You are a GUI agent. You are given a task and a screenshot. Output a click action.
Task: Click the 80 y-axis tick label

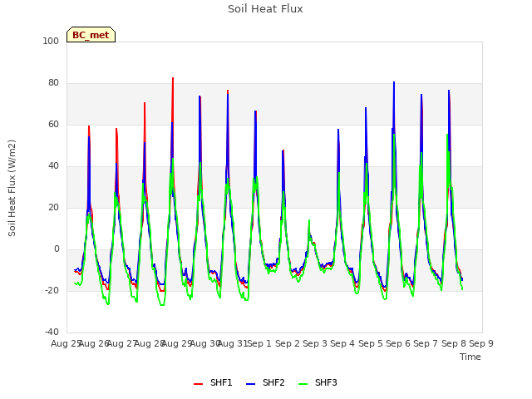click(x=53, y=83)
